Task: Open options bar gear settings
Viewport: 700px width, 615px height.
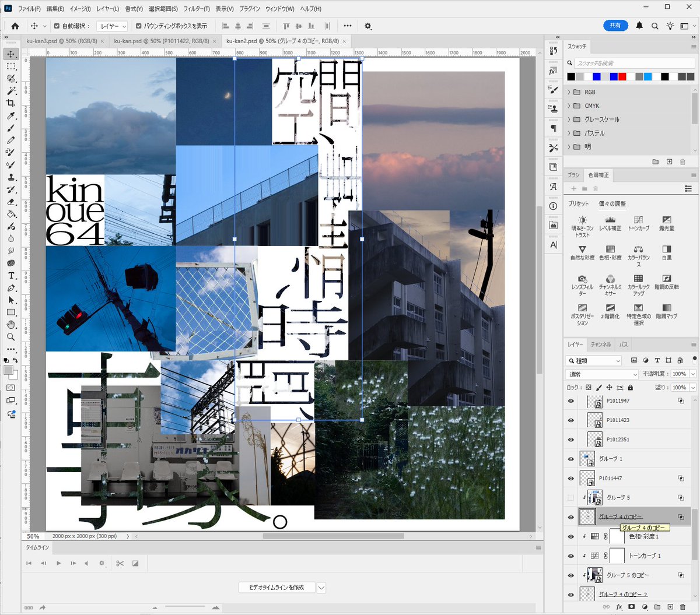Action: click(x=367, y=26)
